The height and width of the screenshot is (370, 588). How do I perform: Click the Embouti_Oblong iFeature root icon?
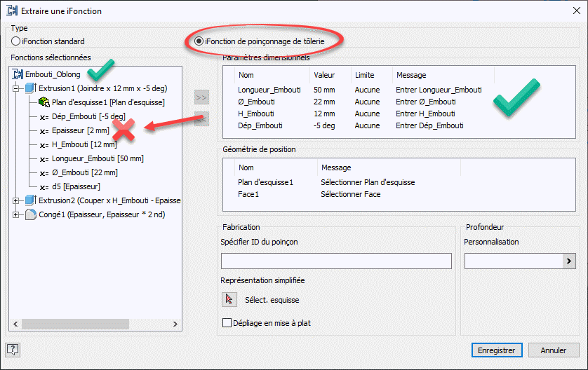[x=18, y=74]
